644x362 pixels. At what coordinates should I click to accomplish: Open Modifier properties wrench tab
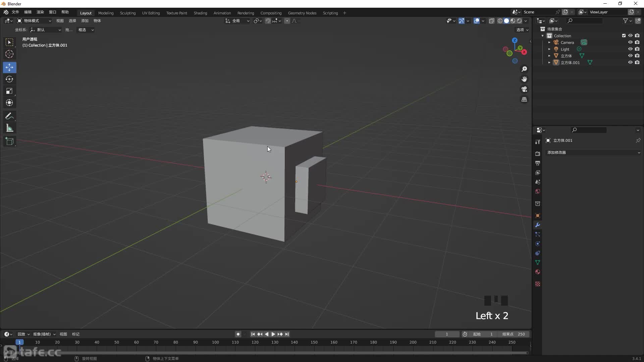pyautogui.click(x=538, y=225)
